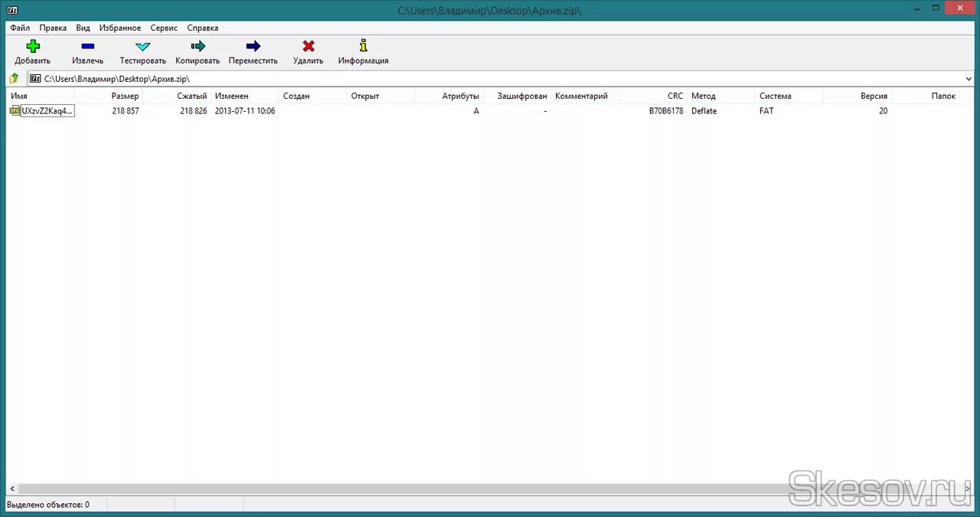Click the version value 20
This screenshot has height=517, width=980.
coord(884,111)
